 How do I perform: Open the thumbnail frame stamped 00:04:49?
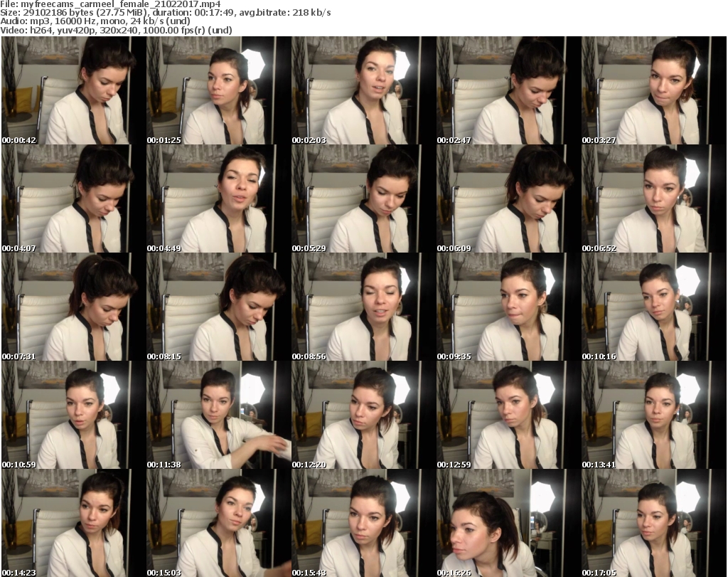[218, 198]
